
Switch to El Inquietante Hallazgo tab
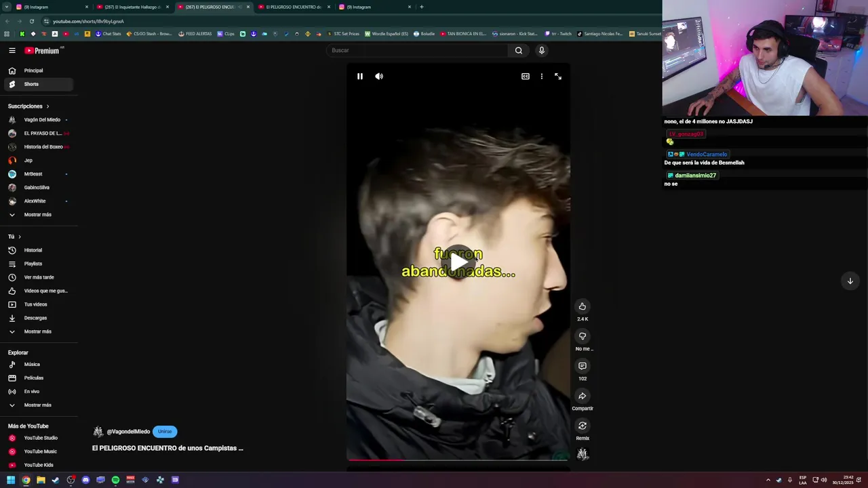pos(133,7)
